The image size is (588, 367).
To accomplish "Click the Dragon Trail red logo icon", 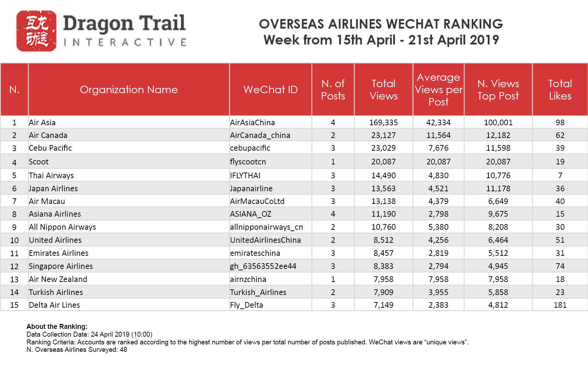I will (x=36, y=31).
